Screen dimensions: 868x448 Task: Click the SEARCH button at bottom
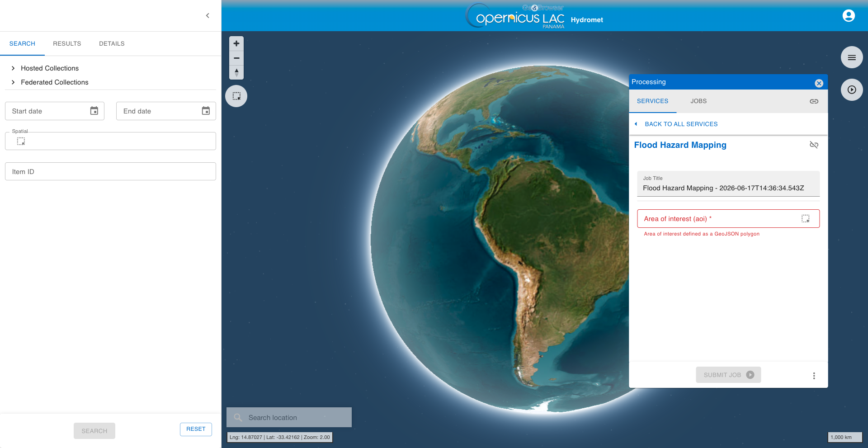click(x=94, y=431)
